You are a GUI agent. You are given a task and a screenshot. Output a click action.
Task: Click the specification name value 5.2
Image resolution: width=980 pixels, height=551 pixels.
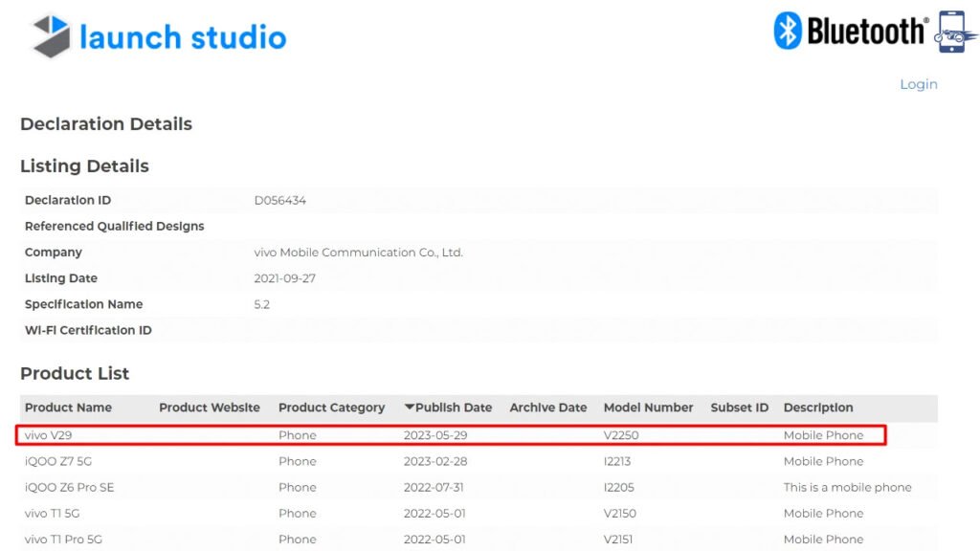coord(261,305)
